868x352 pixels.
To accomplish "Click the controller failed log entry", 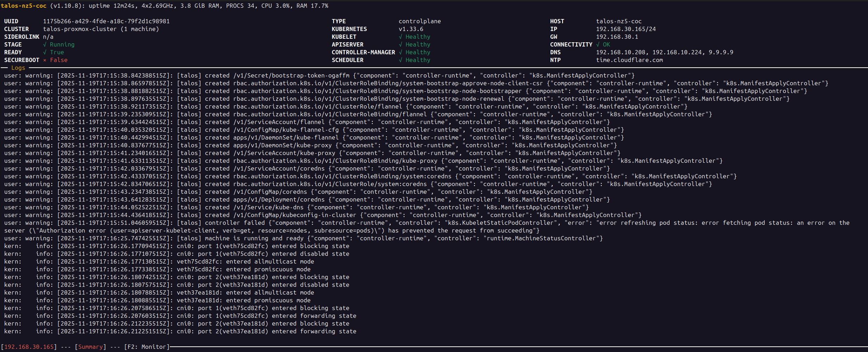I will pos(235,223).
